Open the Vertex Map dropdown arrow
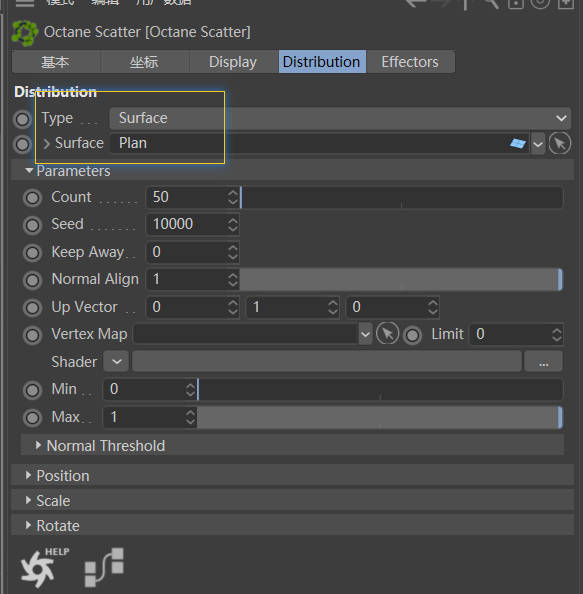The width and height of the screenshot is (583, 594). click(365, 334)
